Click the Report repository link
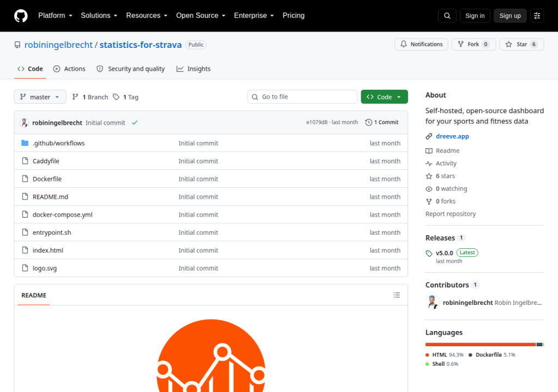 tap(451, 214)
